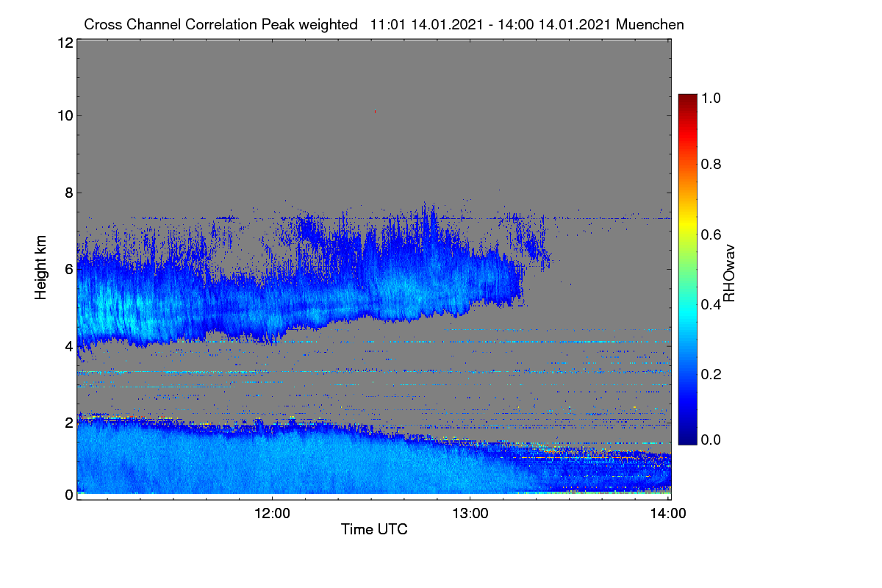Click the isolated red pixel near 10 km
882x588 pixels.
pyautogui.click(x=375, y=112)
